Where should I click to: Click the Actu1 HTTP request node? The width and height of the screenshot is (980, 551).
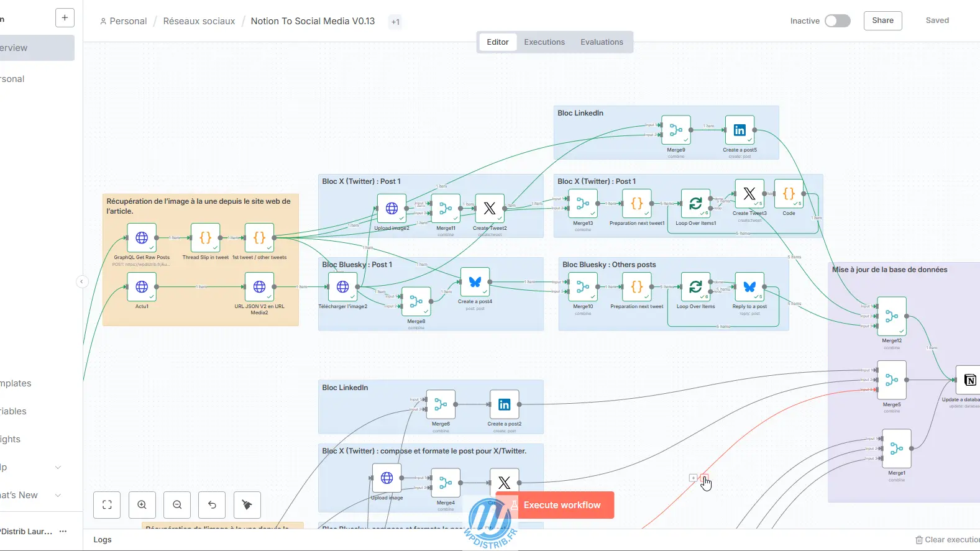pyautogui.click(x=142, y=286)
